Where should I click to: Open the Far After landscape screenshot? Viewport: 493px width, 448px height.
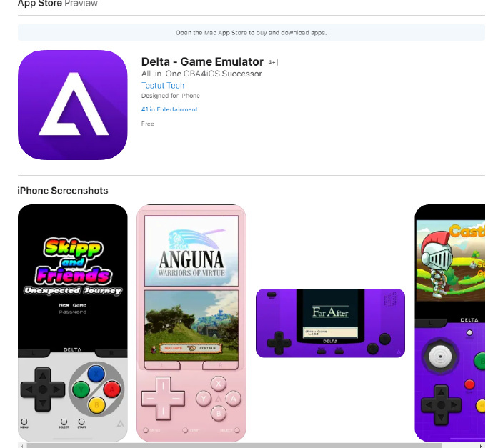[x=330, y=323]
